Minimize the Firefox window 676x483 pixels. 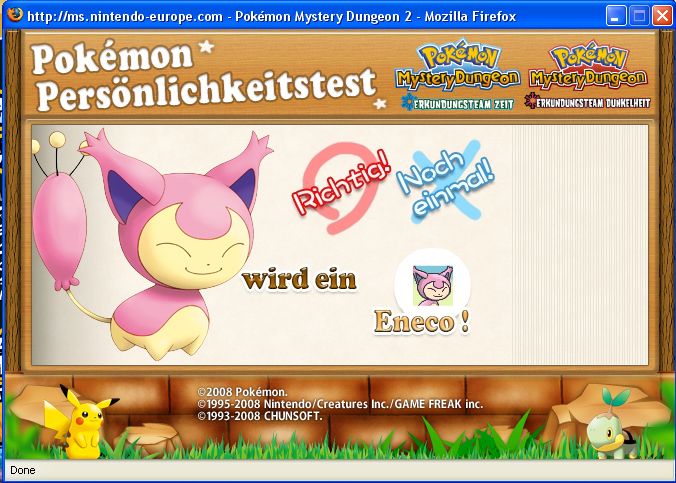pyautogui.click(x=616, y=16)
